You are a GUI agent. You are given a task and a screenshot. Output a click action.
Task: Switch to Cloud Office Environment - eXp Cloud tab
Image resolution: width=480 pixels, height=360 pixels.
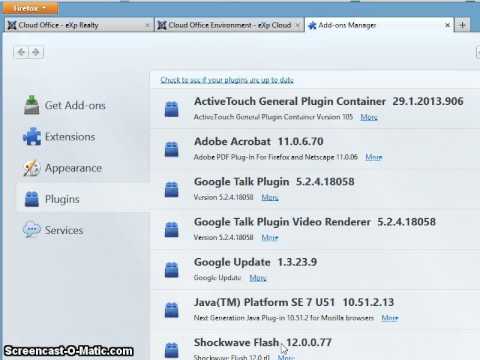[x=229, y=25]
